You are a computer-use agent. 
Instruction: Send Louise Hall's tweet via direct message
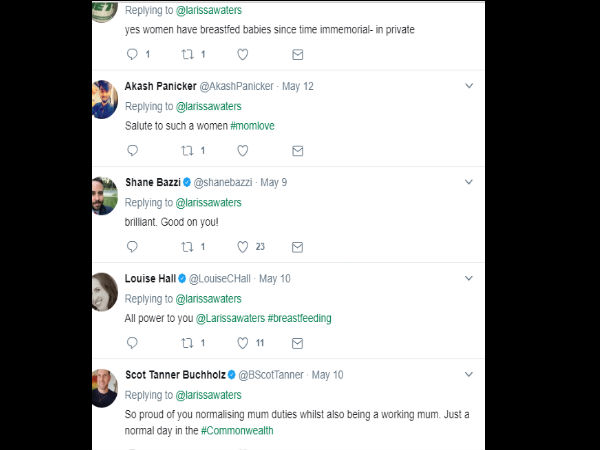point(297,342)
